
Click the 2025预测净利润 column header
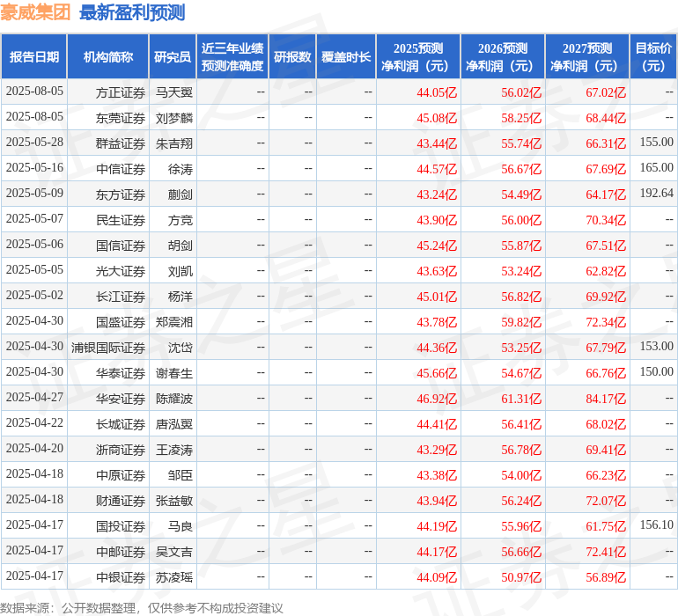(418, 56)
